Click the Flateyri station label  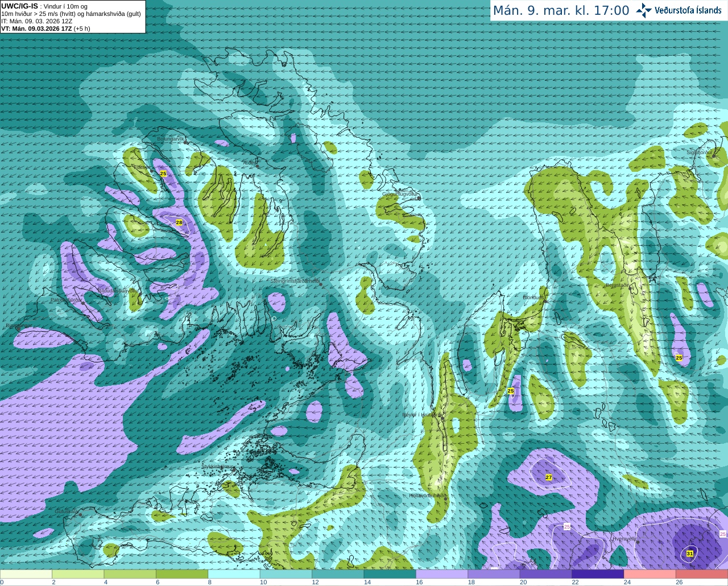(142, 167)
